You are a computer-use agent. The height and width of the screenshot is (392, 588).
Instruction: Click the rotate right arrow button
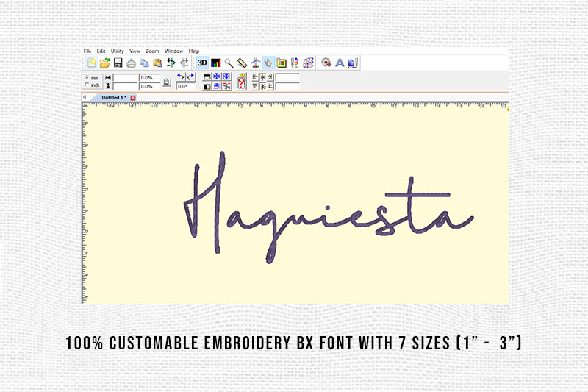point(191,77)
